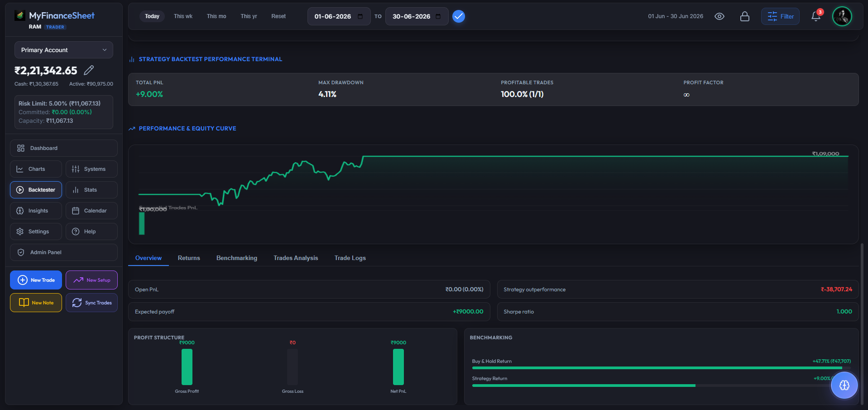Click the notification bell icon
The height and width of the screenshot is (410, 868).
[x=816, y=16]
